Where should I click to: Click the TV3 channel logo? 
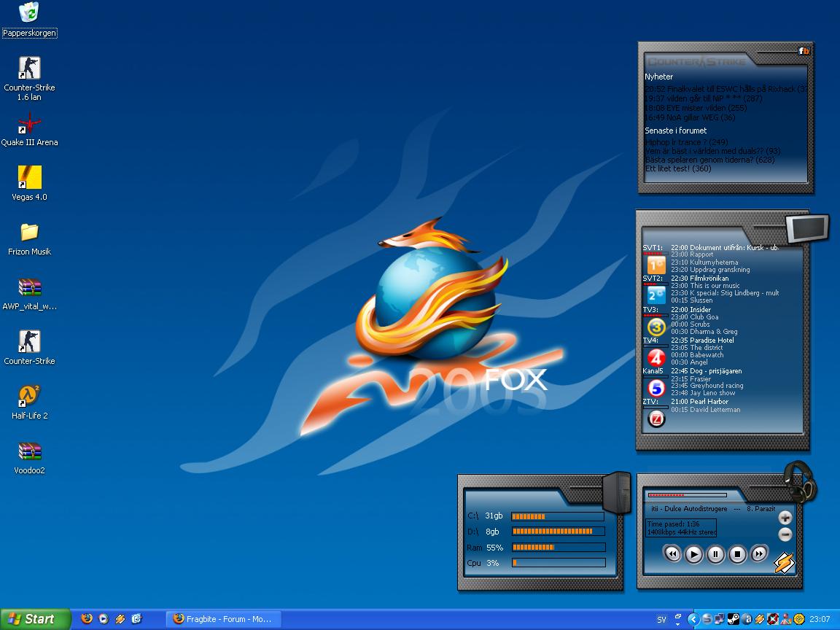point(656,327)
